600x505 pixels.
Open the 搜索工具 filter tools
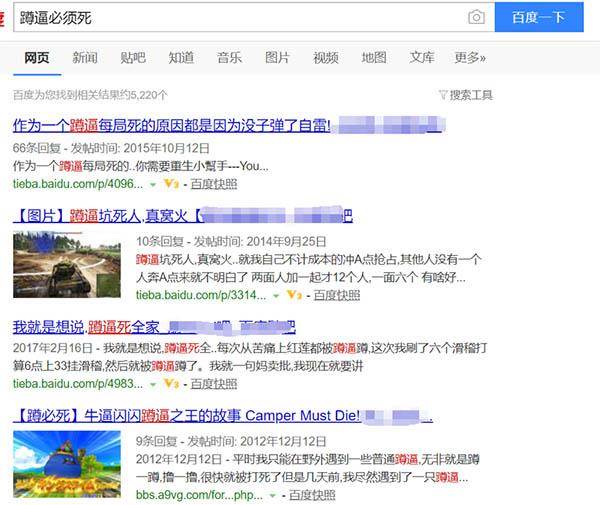click(466, 95)
